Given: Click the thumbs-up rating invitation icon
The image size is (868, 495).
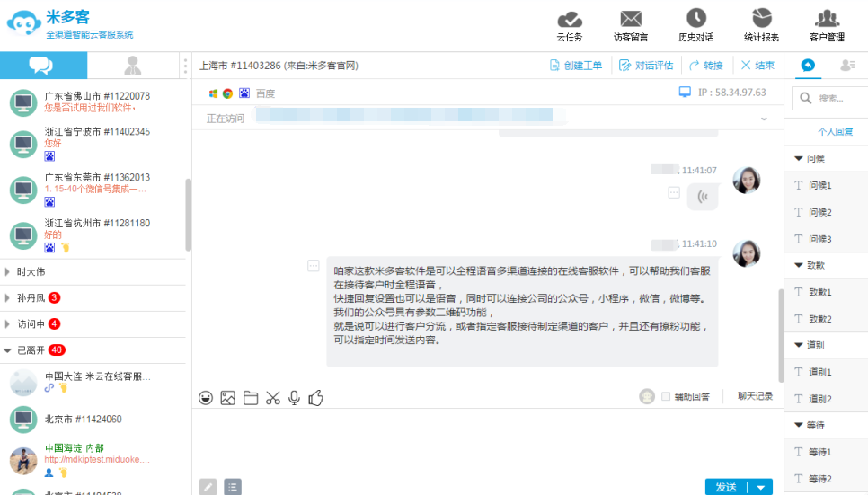Looking at the screenshot, I should pyautogui.click(x=315, y=398).
